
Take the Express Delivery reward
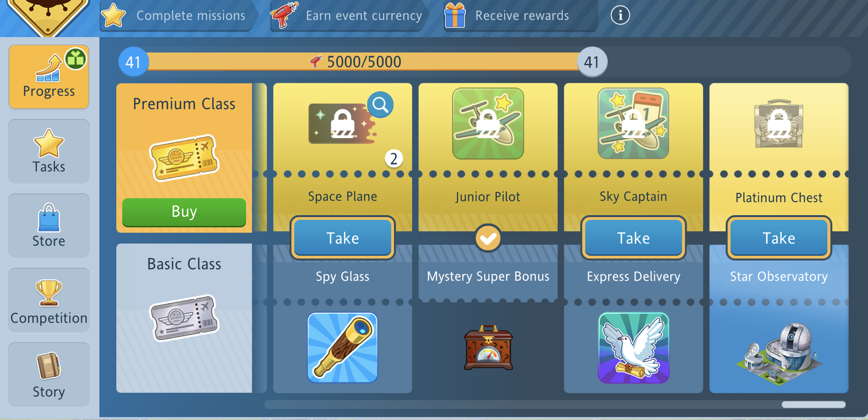(x=633, y=238)
